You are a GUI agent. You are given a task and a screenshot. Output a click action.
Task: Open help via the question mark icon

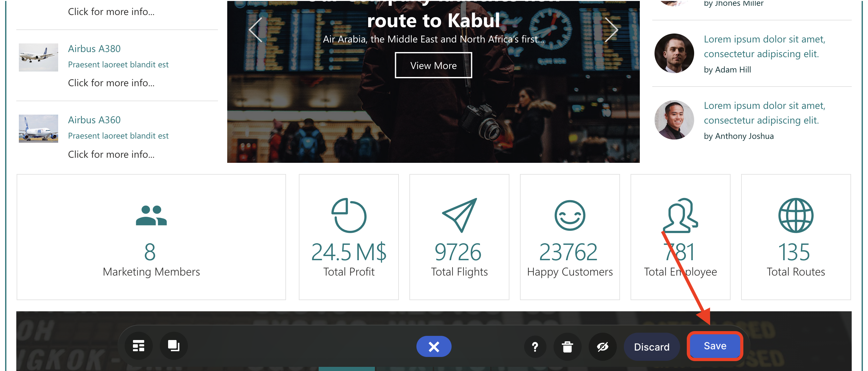point(535,347)
